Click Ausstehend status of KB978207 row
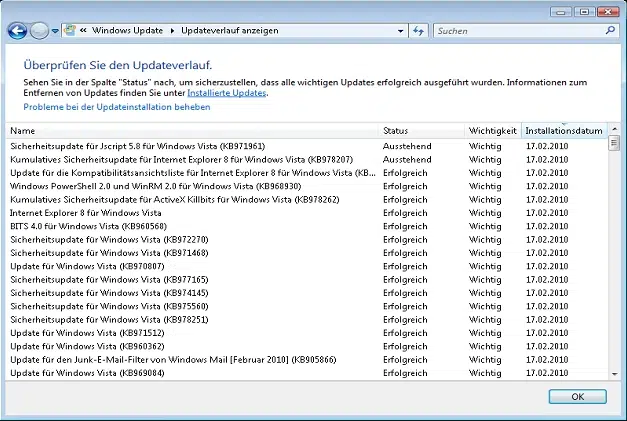Viewport: 627px width, 421px height. pos(407,160)
